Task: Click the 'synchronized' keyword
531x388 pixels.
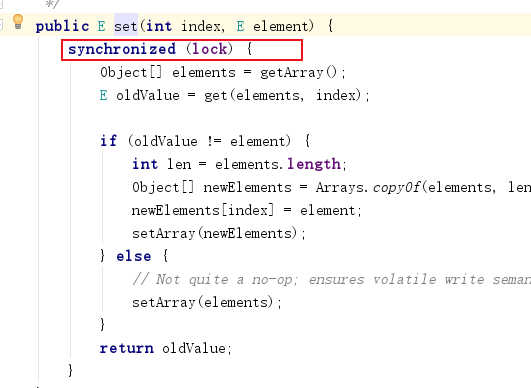Action: point(122,49)
